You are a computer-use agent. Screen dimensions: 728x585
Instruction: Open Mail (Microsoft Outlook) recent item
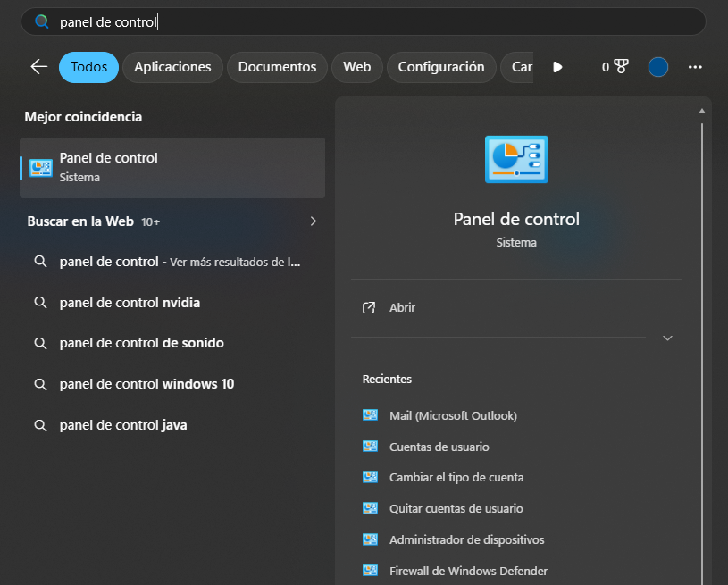[x=453, y=415]
